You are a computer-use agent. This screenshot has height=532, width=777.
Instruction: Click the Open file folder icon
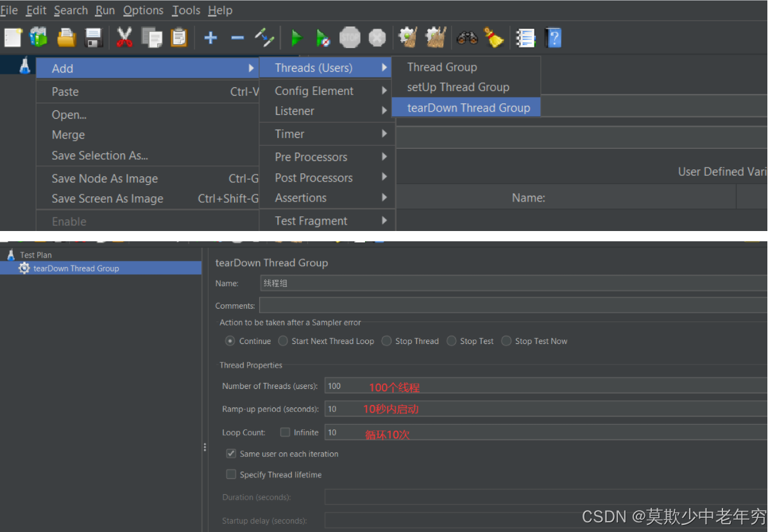[67, 38]
